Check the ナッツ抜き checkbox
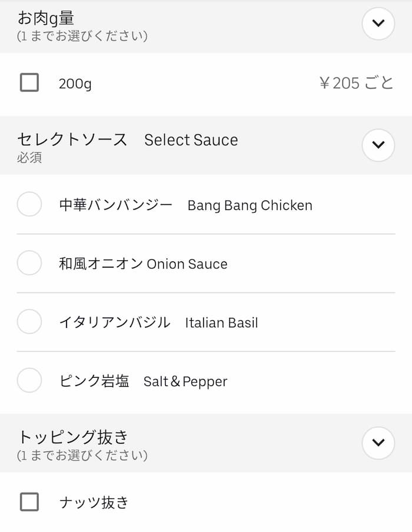This screenshot has height=532, width=412. click(29, 502)
